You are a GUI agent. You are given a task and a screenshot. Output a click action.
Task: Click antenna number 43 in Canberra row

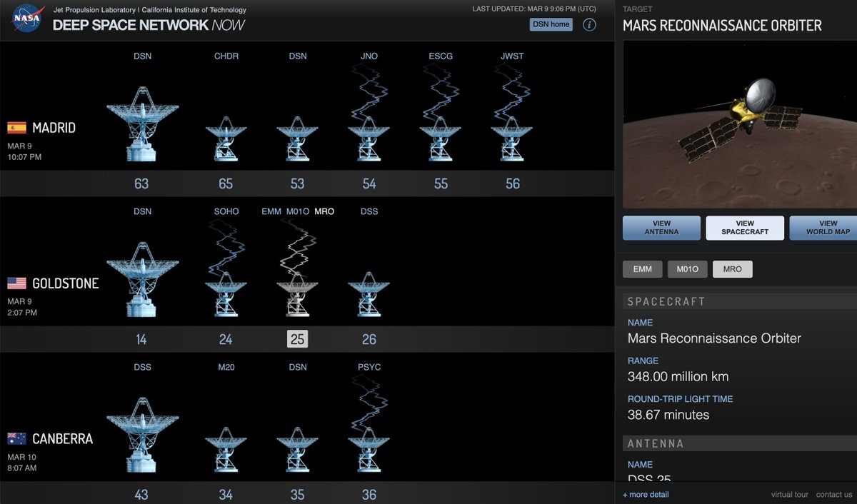pos(141,495)
